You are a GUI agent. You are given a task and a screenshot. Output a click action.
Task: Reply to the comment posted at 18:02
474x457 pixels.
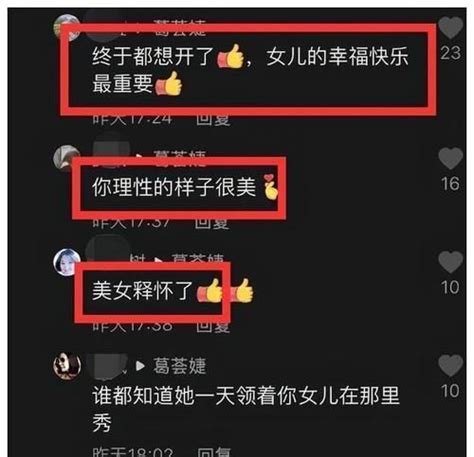pyautogui.click(x=214, y=452)
